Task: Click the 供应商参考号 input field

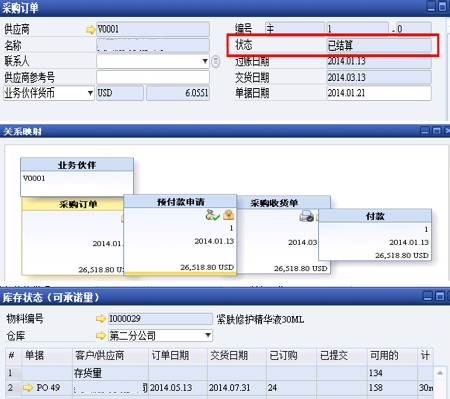Action: coord(153,77)
